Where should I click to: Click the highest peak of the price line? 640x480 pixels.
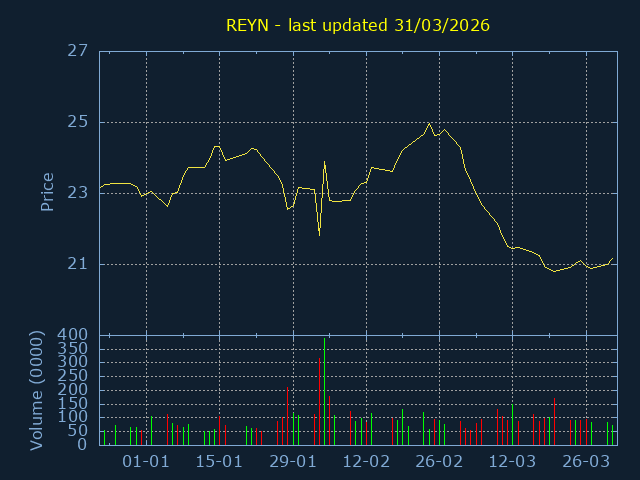pyautogui.click(x=429, y=124)
